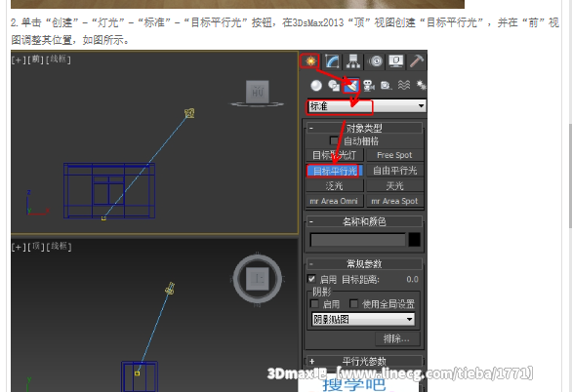572x392 pixels.
Task: Select the light object in top viewport
Action: 170,289
